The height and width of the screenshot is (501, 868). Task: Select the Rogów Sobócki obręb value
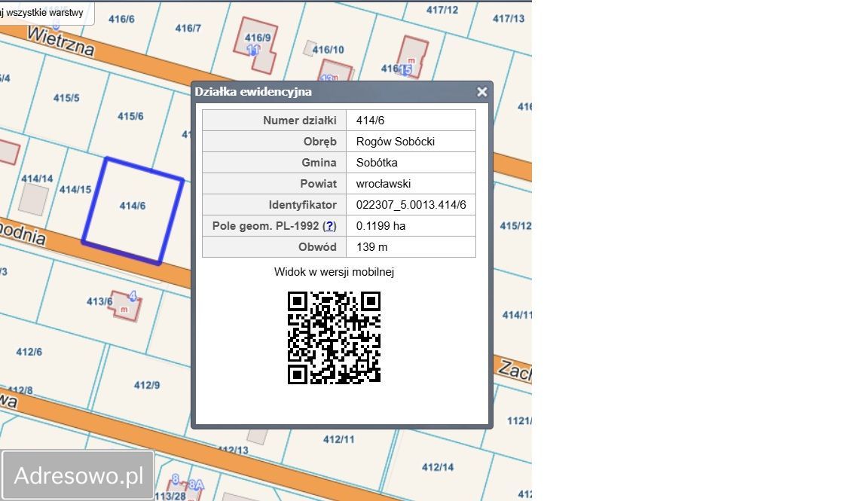click(396, 141)
